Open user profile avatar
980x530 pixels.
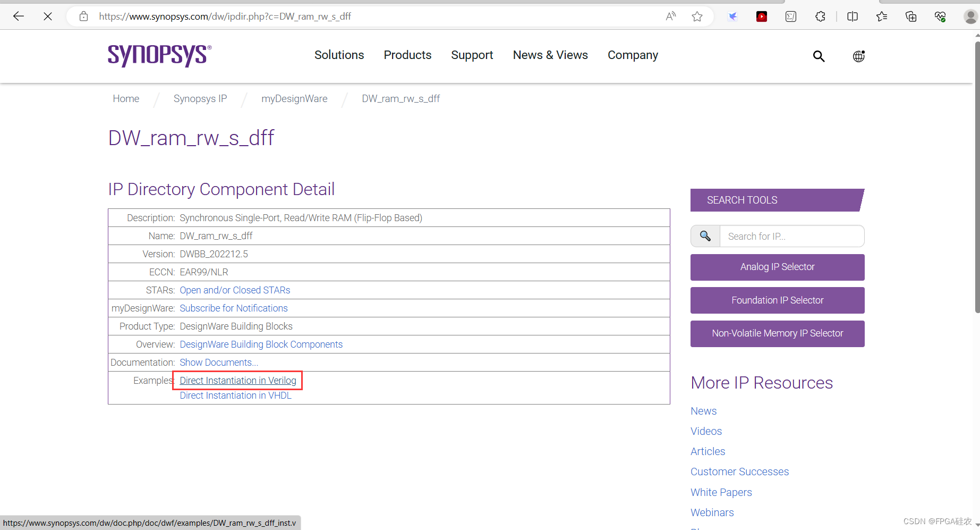pyautogui.click(x=971, y=16)
